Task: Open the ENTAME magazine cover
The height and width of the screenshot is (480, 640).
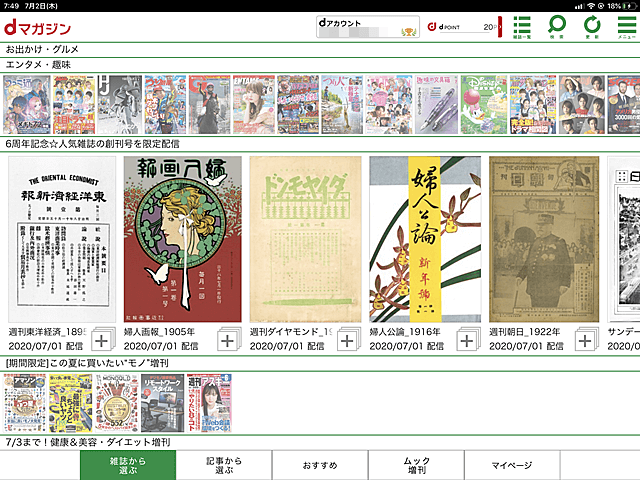Action: 254,104
